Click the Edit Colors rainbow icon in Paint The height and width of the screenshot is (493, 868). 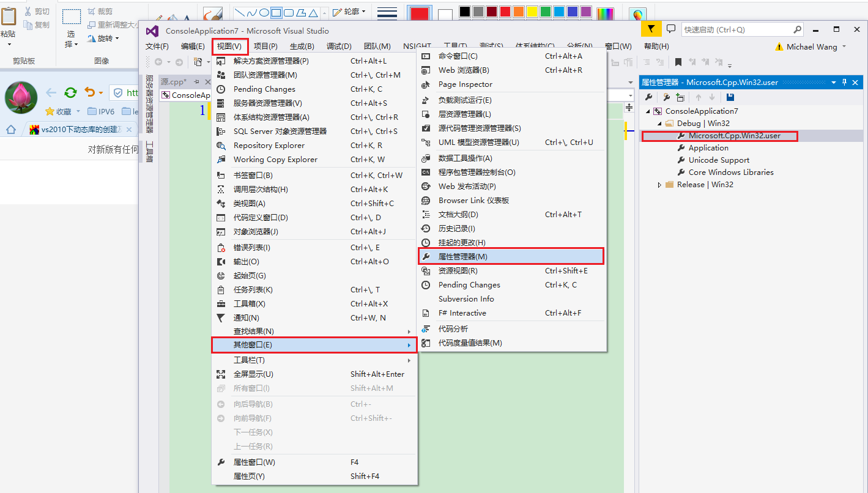tap(605, 13)
